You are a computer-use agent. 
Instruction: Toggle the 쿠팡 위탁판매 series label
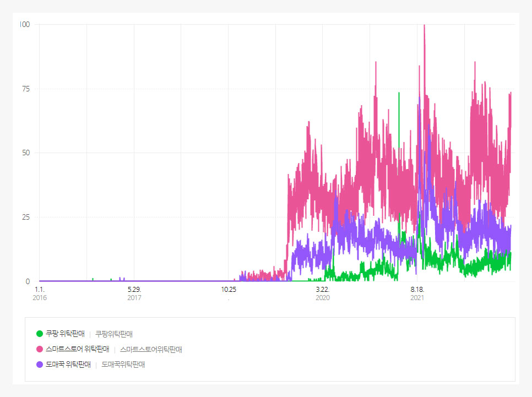[x=65, y=334]
